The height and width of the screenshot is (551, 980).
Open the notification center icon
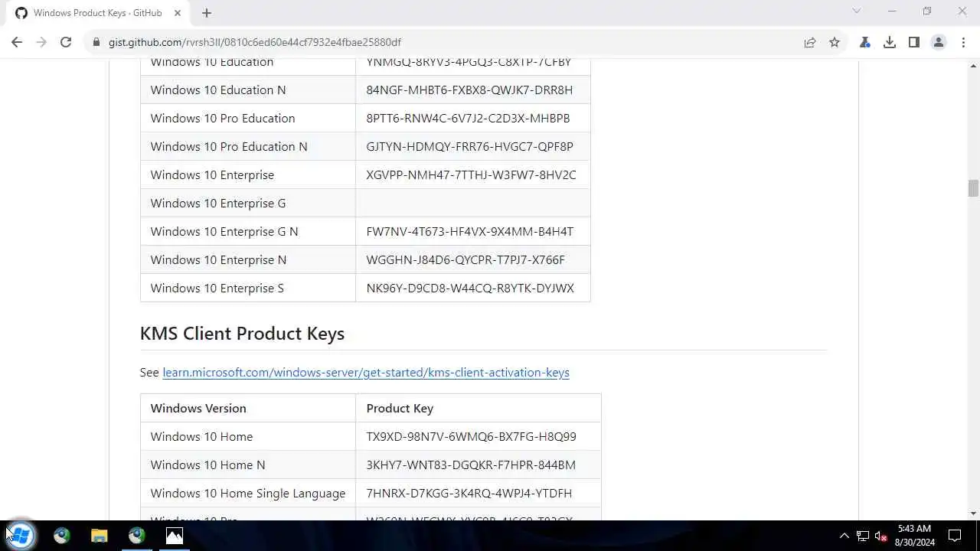tap(955, 536)
